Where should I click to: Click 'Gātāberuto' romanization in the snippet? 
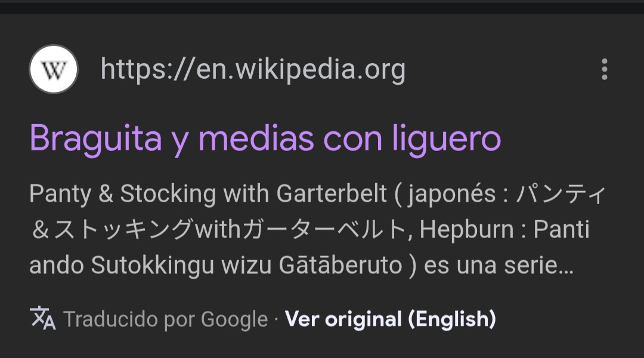[340, 266]
